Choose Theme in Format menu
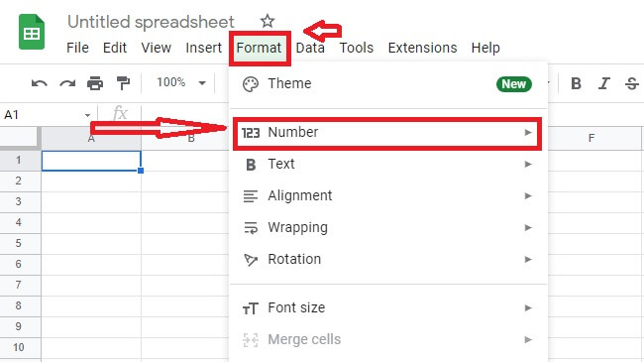644x362 pixels. point(387,83)
